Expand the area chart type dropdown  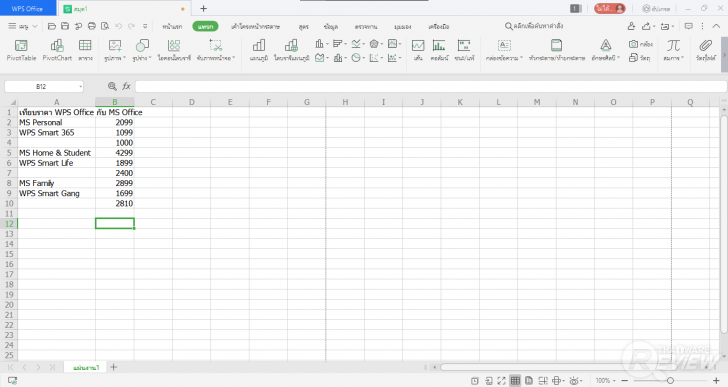[322, 58]
